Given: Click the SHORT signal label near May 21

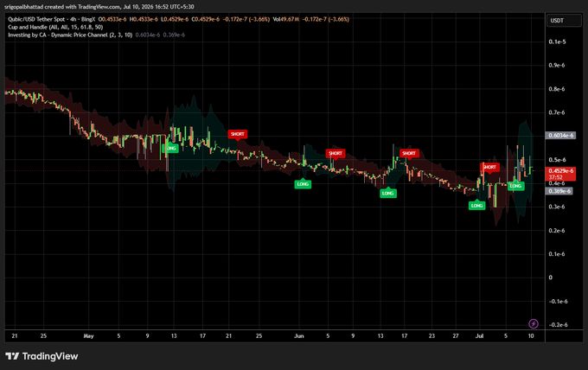Looking at the screenshot, I should coord(238,134).
